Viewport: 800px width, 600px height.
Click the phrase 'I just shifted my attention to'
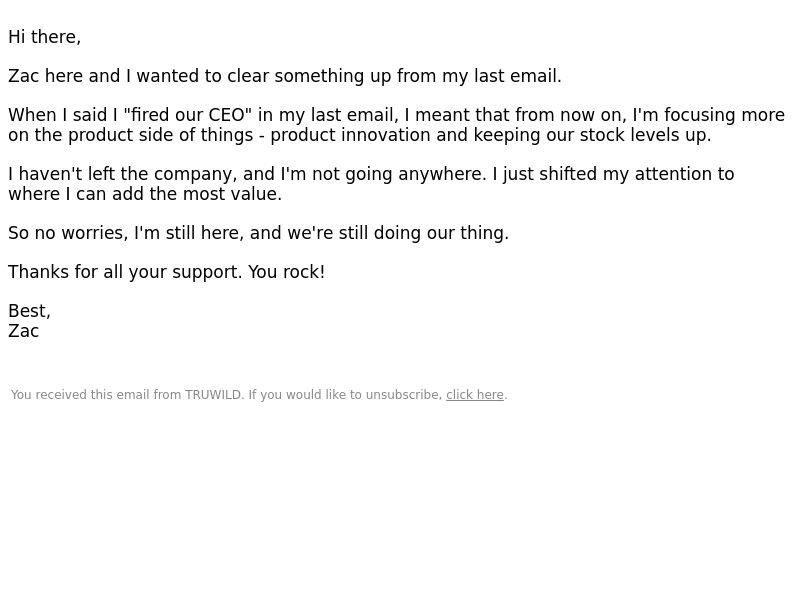tap(613, 174)
